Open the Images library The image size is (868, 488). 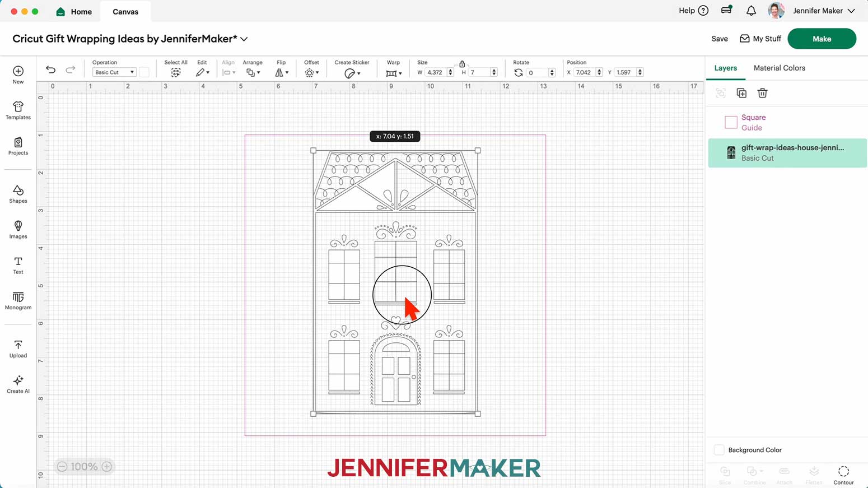click(x=18, y=230)
